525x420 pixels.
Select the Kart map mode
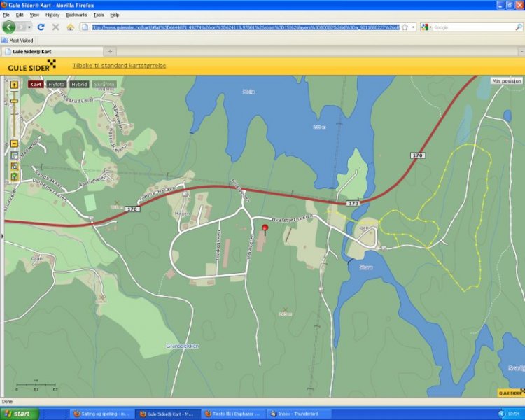pos(36,84)
